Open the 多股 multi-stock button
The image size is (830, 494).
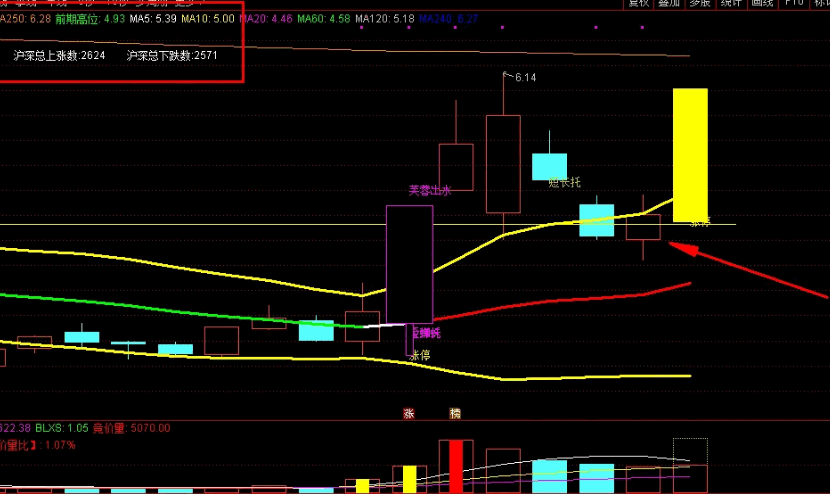[x=699, y=4]
